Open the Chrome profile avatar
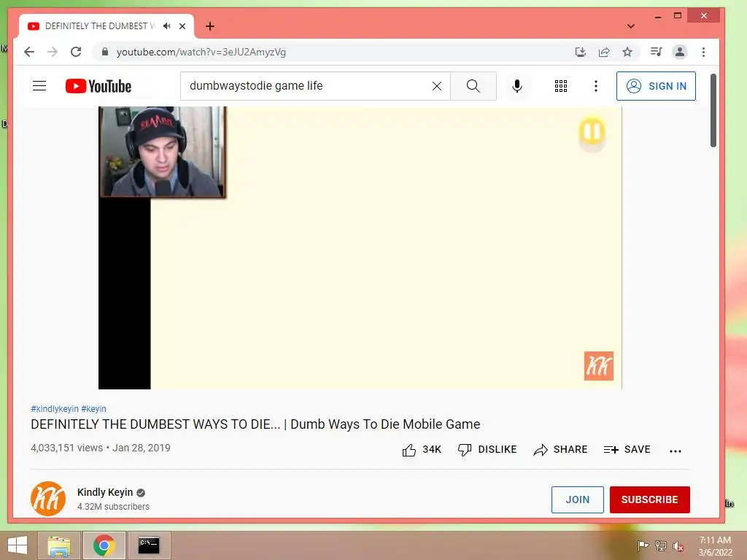Viewport: 747px width, 560px height. [680, 52]
